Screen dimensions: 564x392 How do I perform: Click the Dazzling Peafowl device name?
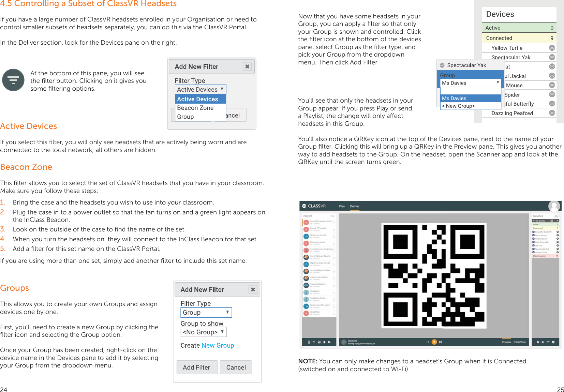[x=512, y=113]
